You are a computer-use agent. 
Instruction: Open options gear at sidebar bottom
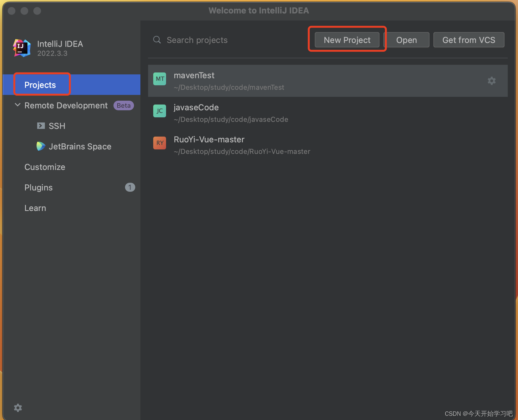[x=18, y=408]
